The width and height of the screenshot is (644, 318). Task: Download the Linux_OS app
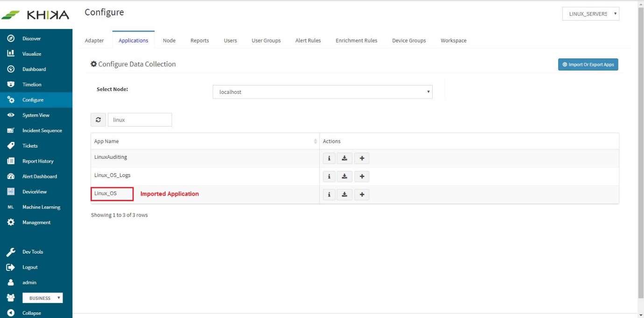[x=345, y=195]
